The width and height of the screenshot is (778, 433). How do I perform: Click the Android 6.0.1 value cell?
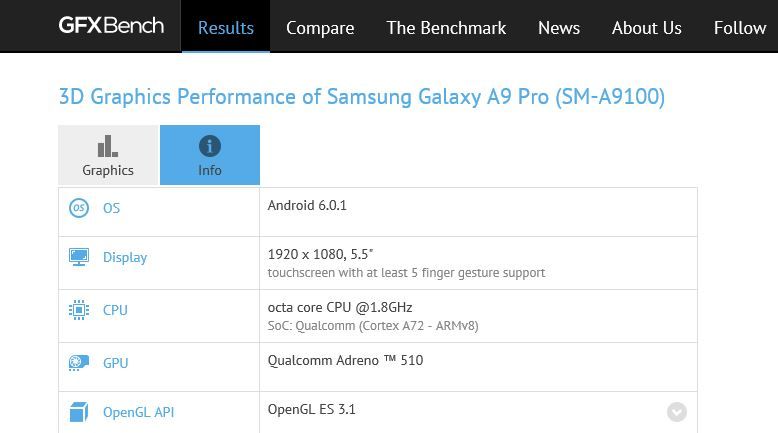(x=308, y=206)
